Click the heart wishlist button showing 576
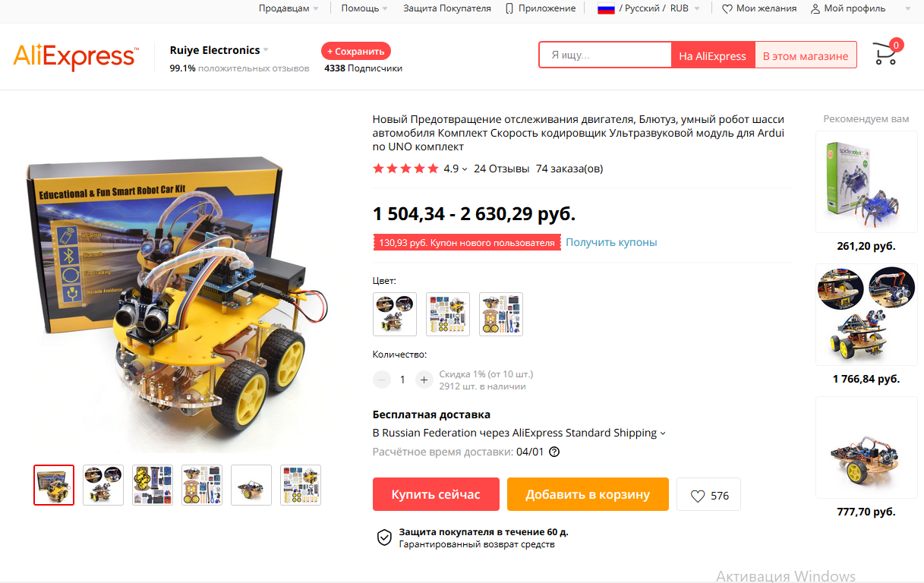The image size is (924, 583). pos(708,495)
